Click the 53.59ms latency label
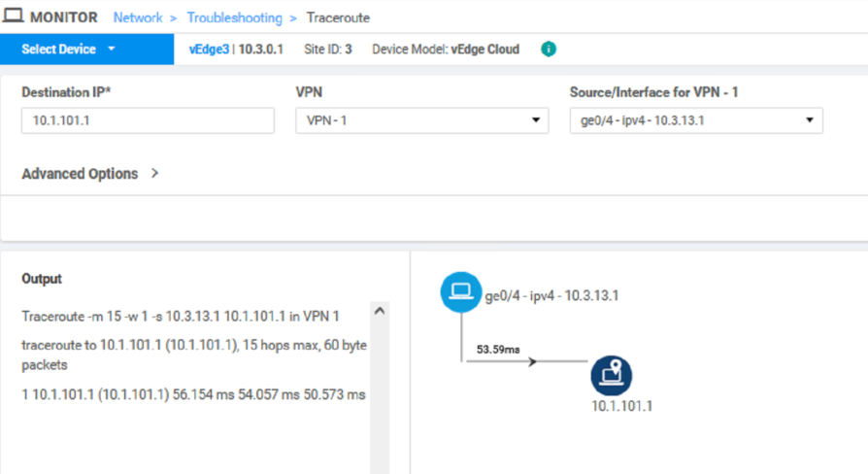The width and height of the screenshot is (868, 474). [x=498, y=350]
